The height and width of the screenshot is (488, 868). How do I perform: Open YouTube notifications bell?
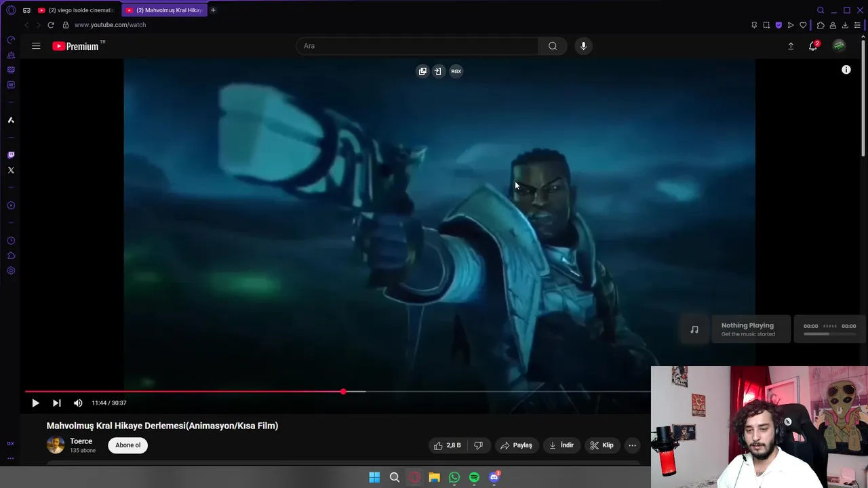(x=813, y=46)
